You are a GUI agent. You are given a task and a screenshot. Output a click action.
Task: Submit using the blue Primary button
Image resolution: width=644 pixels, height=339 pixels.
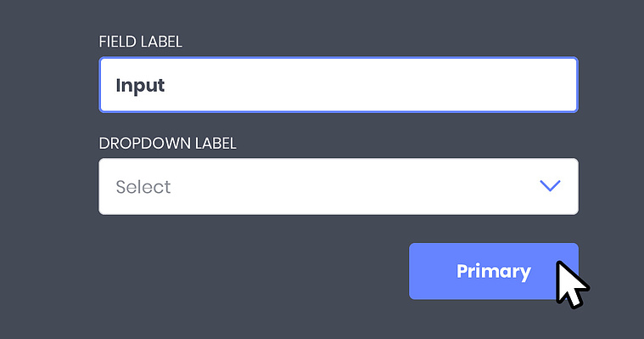pos(494,271)
